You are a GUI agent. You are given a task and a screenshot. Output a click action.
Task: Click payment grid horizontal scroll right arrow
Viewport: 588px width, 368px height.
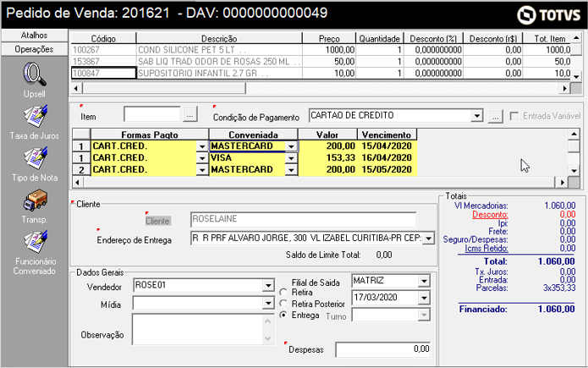[562, 183]
